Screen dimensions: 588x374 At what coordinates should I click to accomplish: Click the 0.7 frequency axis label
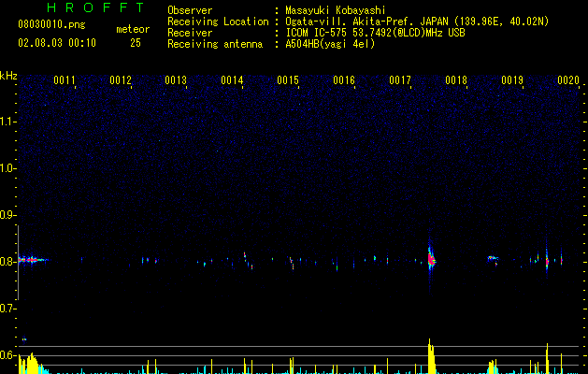pyautogui.click(x=7, y=309)
